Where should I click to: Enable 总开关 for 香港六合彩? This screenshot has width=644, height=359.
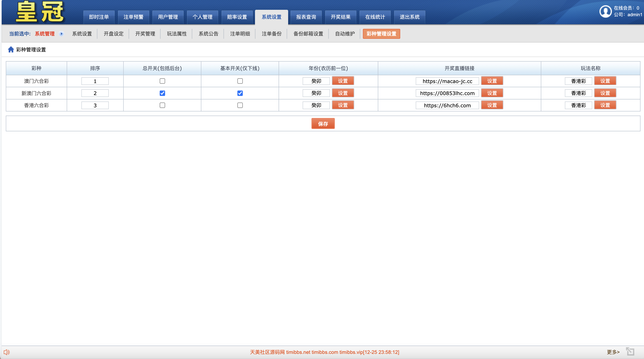coord(162,105)
